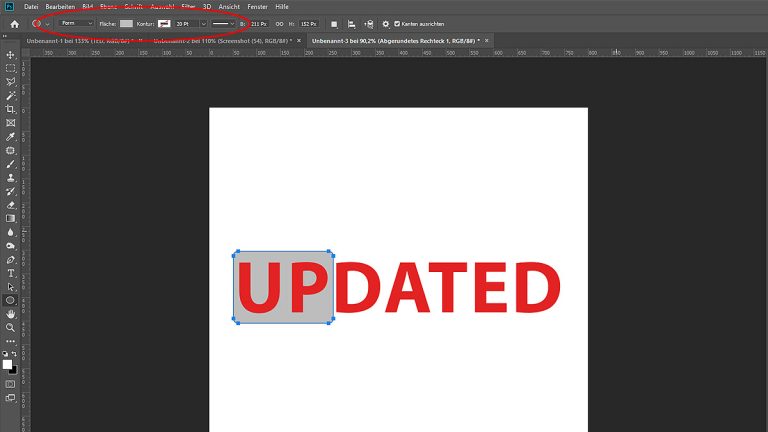Select the Ellipse shape tool
The height and width of the screenshot is (432, 768).
tap(10, 300)
